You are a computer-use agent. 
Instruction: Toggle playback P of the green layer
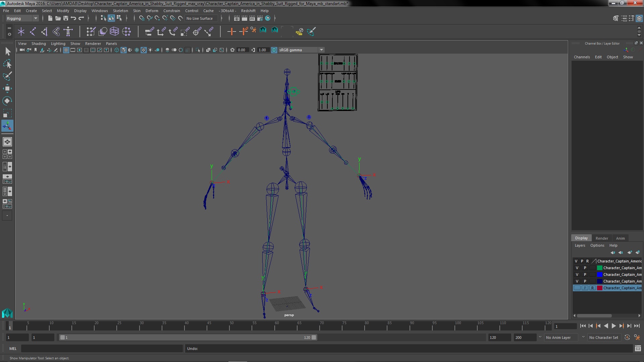[x=585, y=268]
